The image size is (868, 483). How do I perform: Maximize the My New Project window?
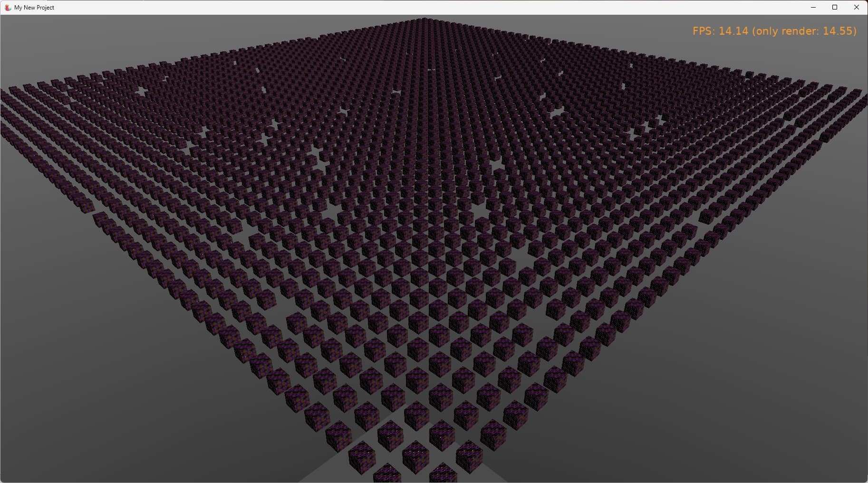834,8
